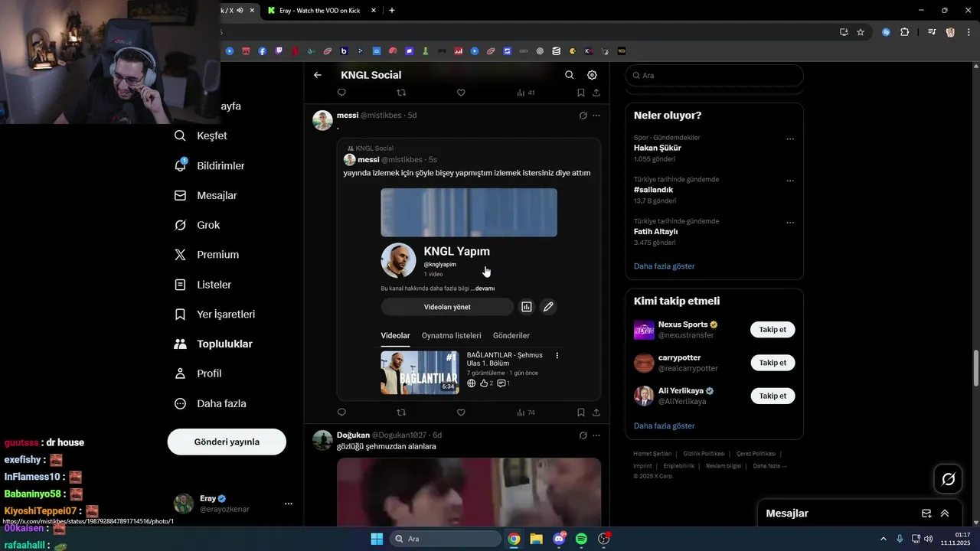Open Bildirimler notifications
The width and height of the screenshot is (980, 551).
(209, 165)
